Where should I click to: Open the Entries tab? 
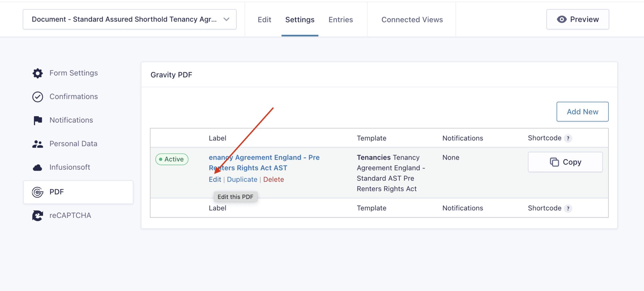pyautogui.click(x=341, y=20)
